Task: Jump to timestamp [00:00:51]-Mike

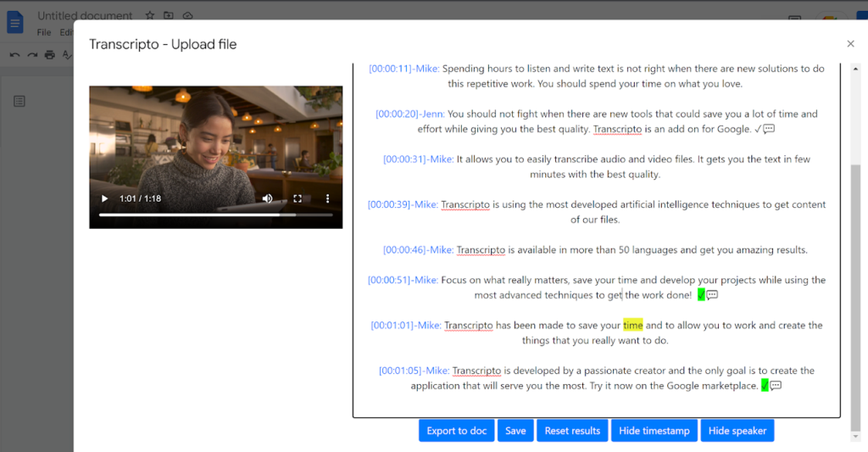Action: 403,281
